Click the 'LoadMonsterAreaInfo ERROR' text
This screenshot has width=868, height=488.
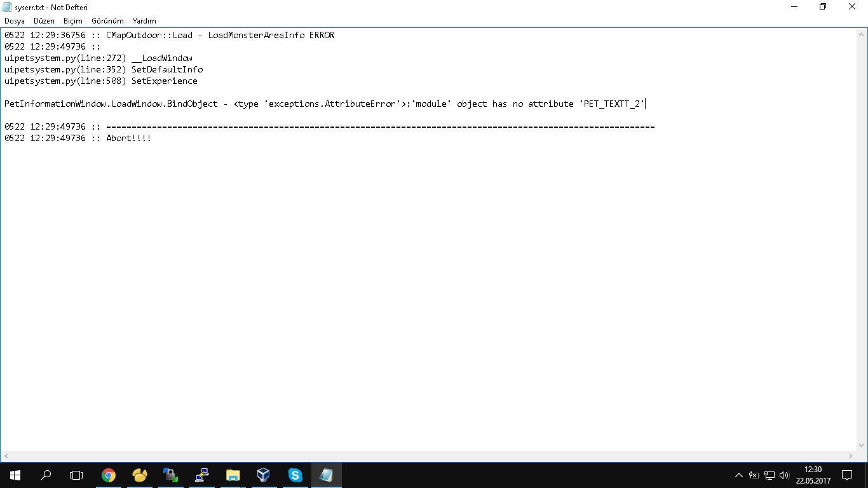[271, 35]
